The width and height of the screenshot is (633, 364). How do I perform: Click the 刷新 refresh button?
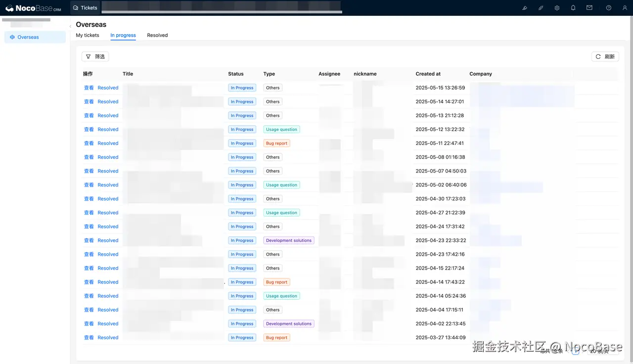(x=605, y=56)
